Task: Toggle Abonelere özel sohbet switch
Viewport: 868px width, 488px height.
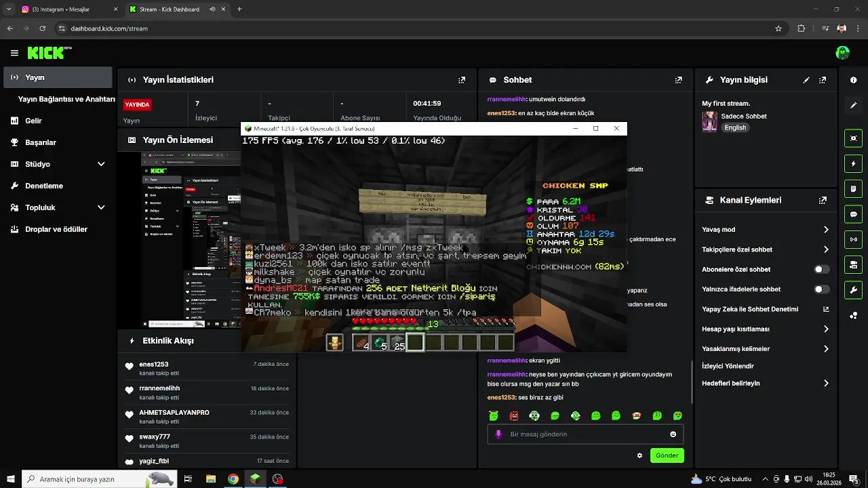Action: click(x=821, y=269)
